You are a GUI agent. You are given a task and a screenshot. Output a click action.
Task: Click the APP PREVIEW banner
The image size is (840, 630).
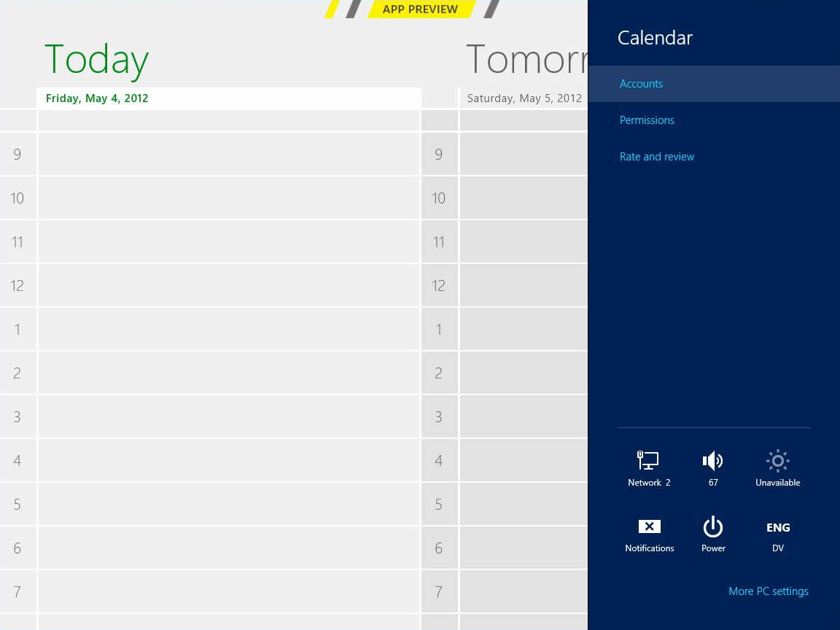[x=420, y=9]
